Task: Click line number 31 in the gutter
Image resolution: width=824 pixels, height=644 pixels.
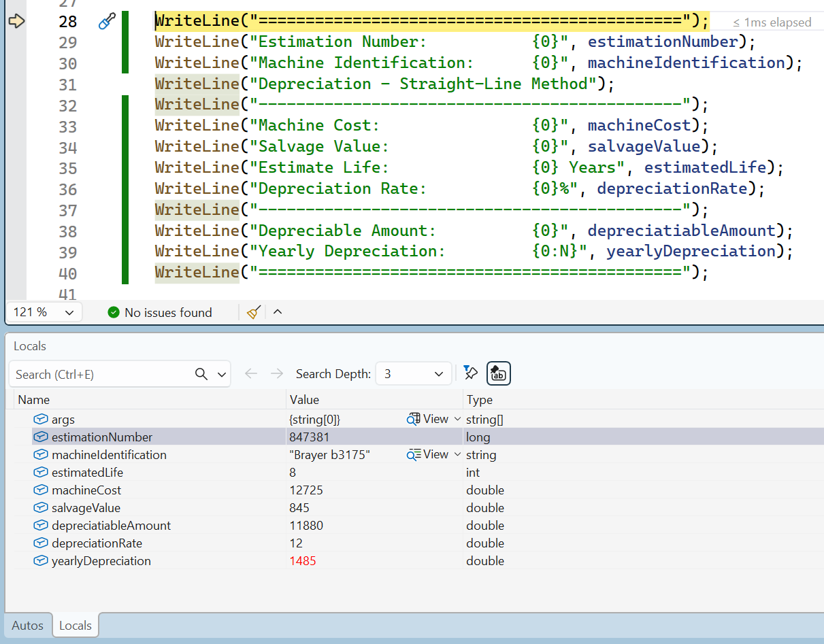Action: [68, 84]
